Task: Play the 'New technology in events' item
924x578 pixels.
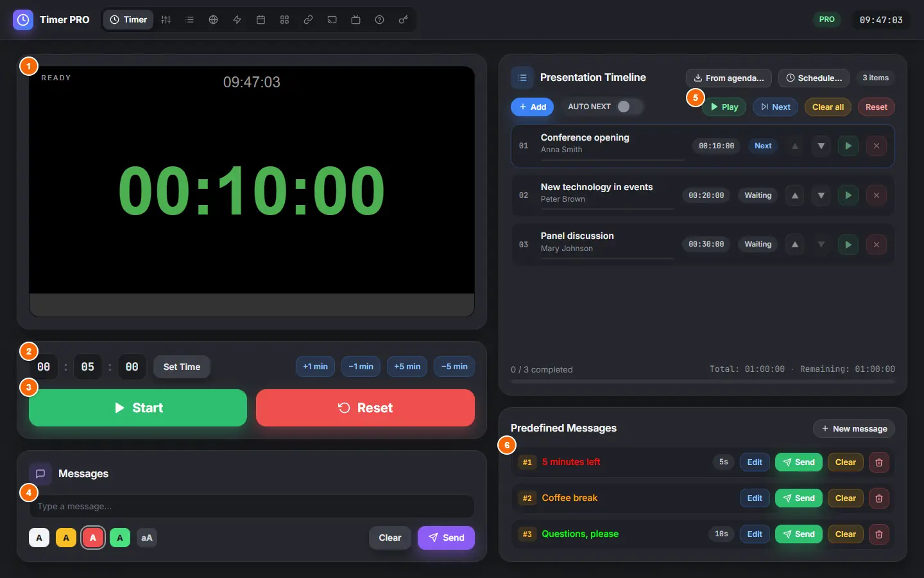Action: (x=848, y=195)
